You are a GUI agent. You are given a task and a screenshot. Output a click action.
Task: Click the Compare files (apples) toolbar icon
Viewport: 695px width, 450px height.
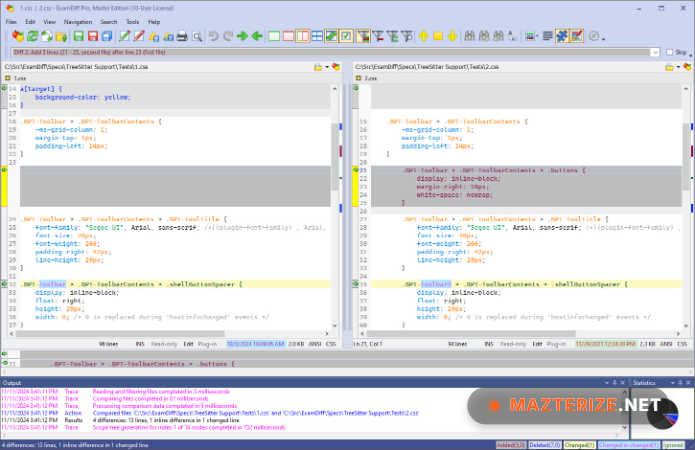click(18, 36)
